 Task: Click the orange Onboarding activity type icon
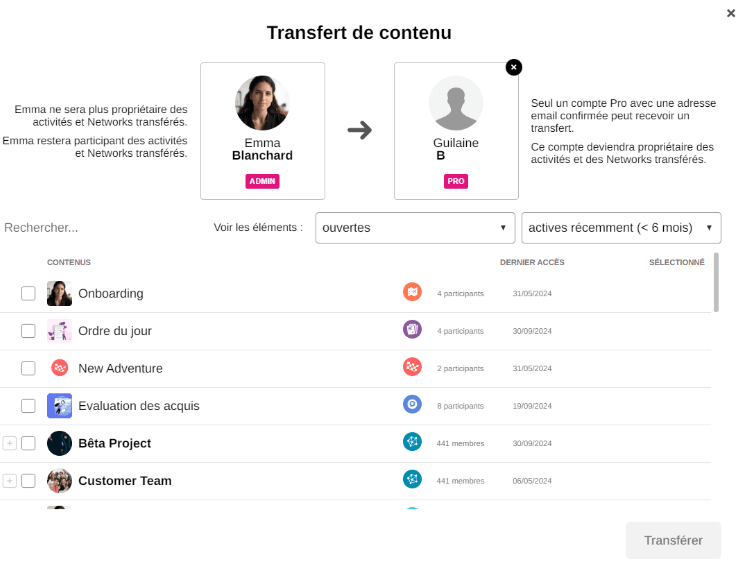pyautogui.click(x=412, y=292)
